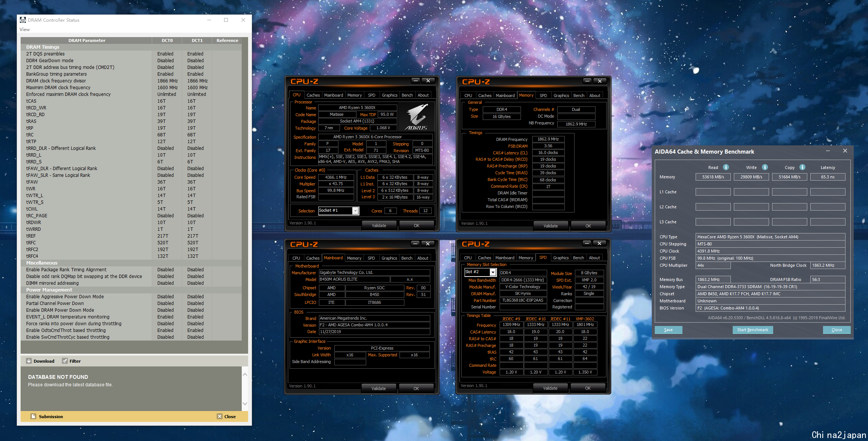Open CPU tab in CPU-Z SPD window
The width and height of the screenshot is (868, 441).
(x=468, y=258)
